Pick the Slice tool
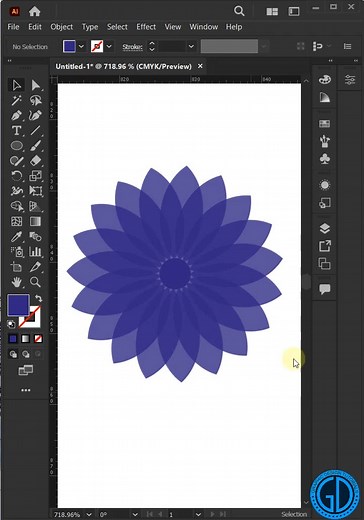The width and height of the screenshot is (364, 520). pyautogui.click(x=35, y=267)
